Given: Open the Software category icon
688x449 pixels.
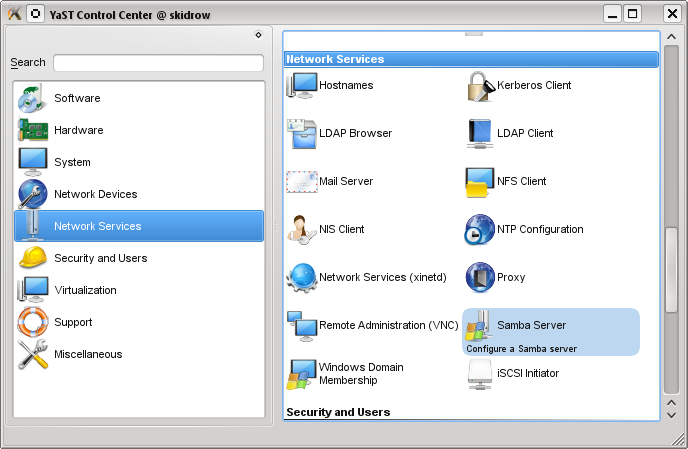Looking at the screenshot, I should click(32, 98).
